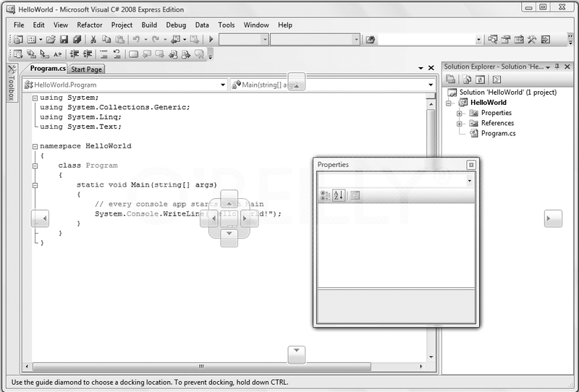Clear all bookmarks icon
Image resolution: width=579 pixels, height=392 pixels.
200,54
